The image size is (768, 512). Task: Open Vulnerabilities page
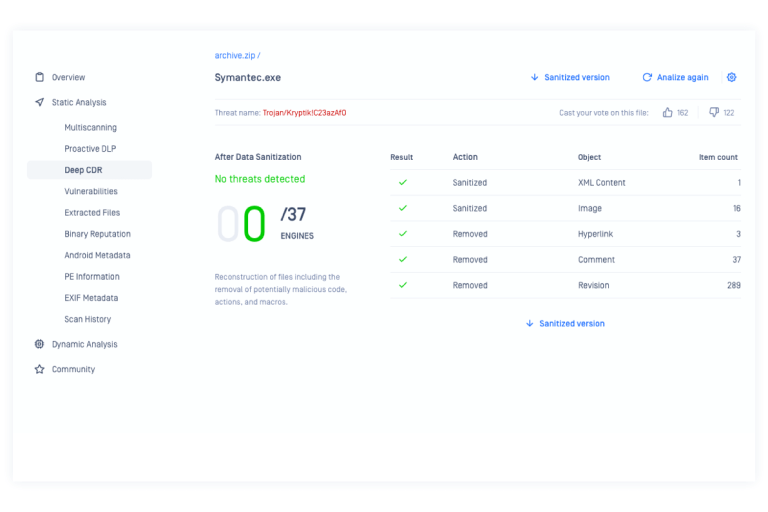tap(91, 191)
